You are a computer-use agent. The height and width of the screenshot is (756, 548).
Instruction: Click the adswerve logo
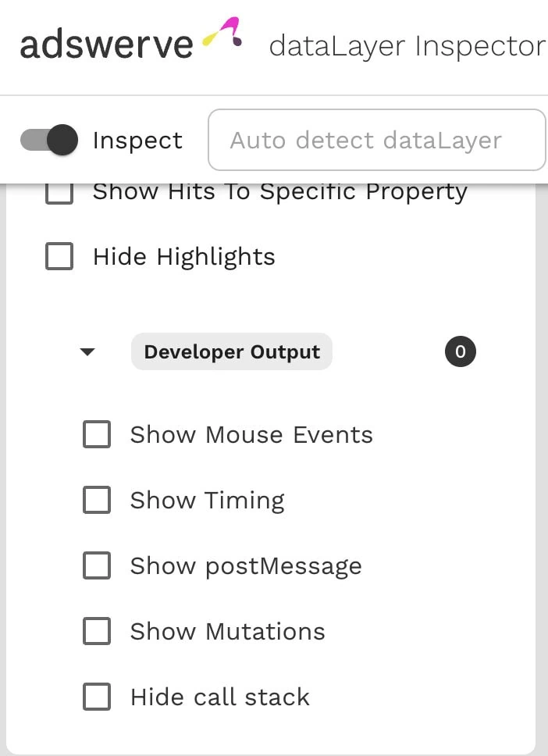coord(106,45)
